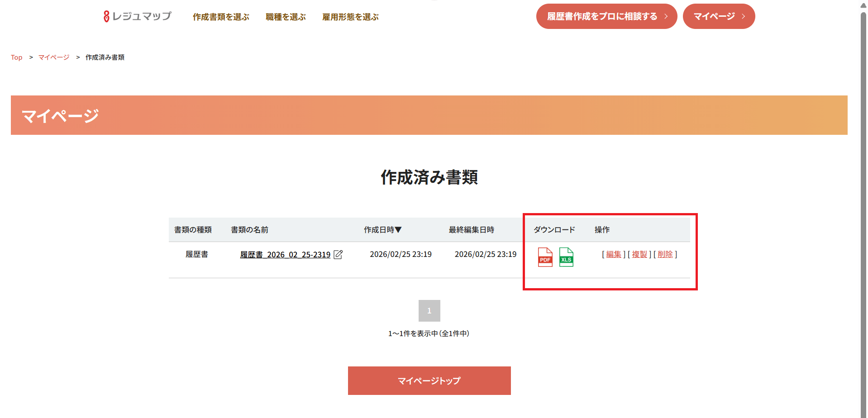Viewport: 868px width, 418px height.
Task: Select page 1 in pagination
Action: point(429,311)
